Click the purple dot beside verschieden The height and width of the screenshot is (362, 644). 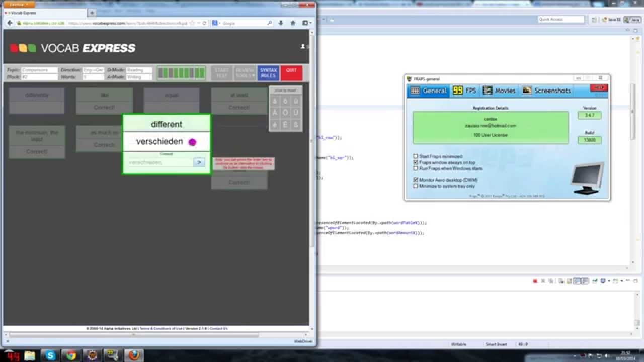(x=192, y=142)
